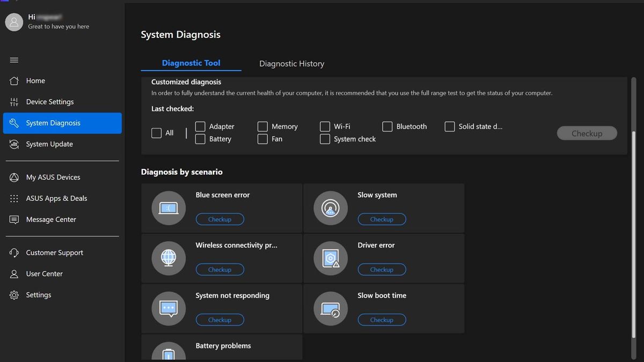This screenshot has width=644, height=362.
Task: Click Checkup button in Customized diagnosis
Action: tap(587, 134)
